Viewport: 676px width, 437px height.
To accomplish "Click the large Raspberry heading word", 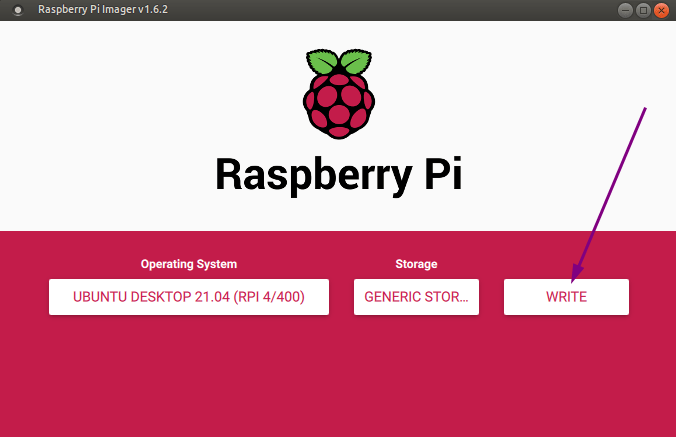I will click(x=314, y=176).
